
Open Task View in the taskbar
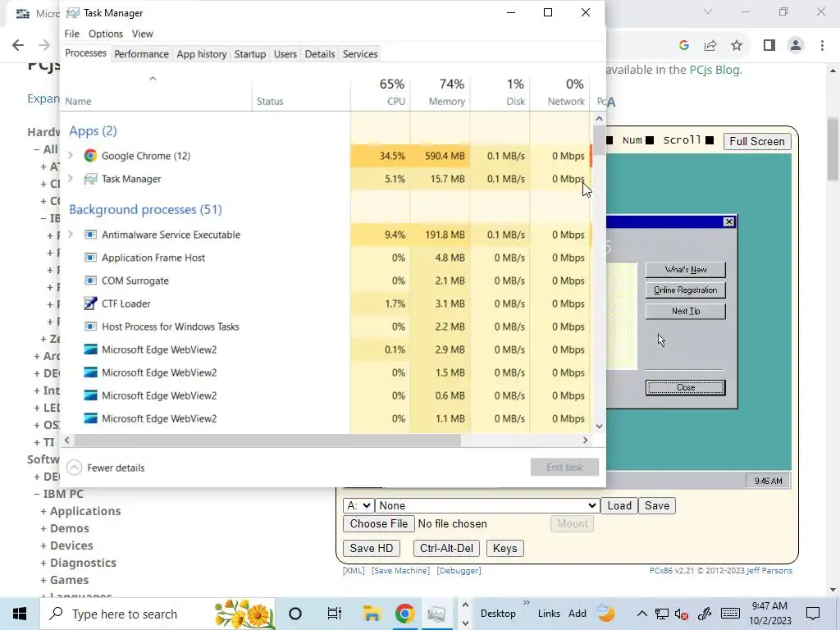pos(335,614)
